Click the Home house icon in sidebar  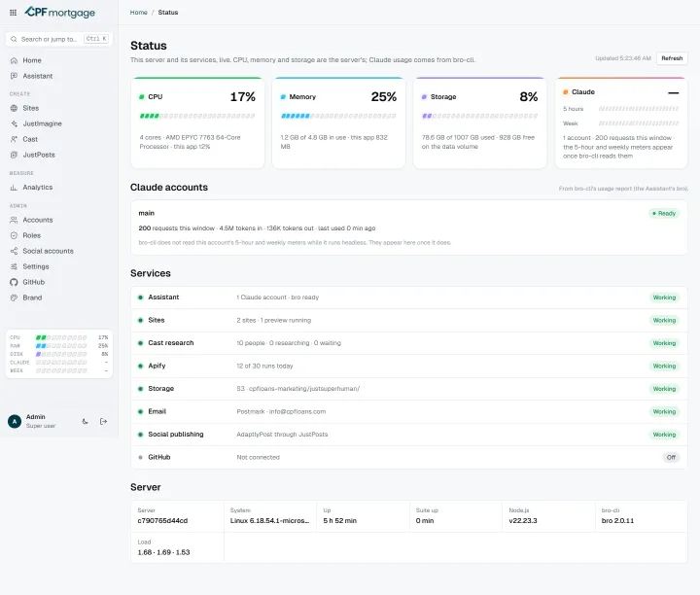pyautogui.click(x=14, y=60)
